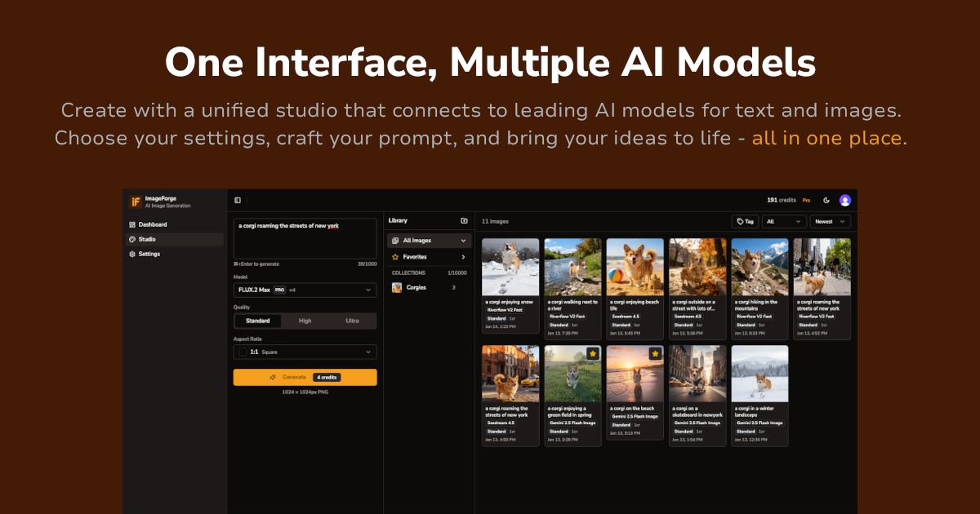Viewport: 980px width, 514px height.
Task: Open the FLUX.2 Max model dropdown
Action: [305, 290]
